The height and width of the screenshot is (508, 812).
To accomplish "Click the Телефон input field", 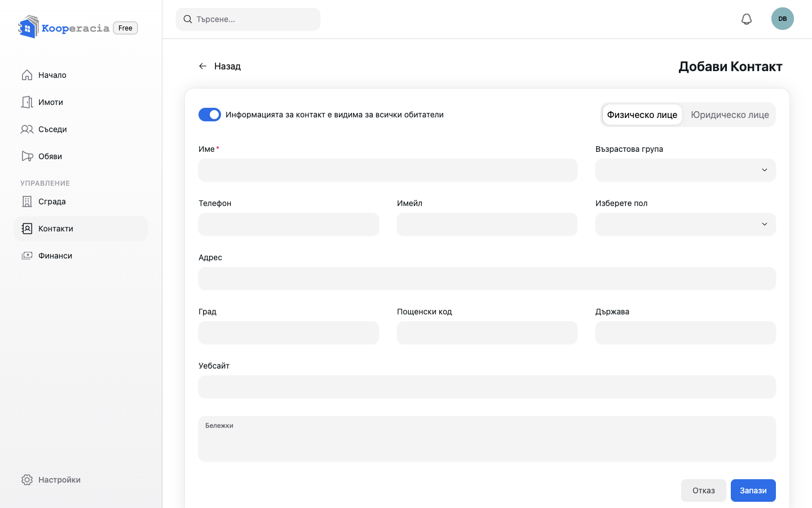I will (289, 224).
